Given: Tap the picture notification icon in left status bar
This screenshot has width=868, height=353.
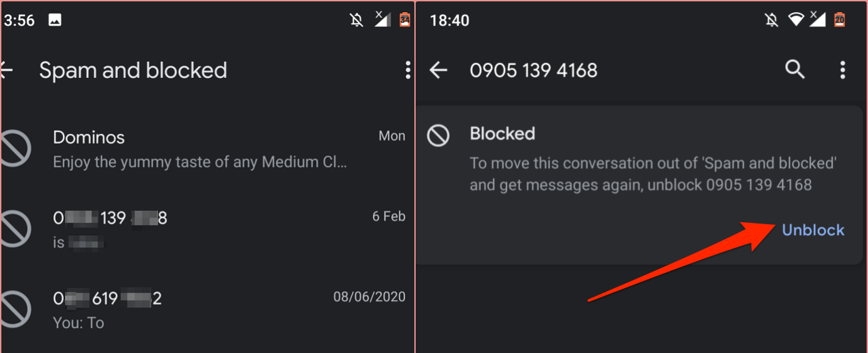Looking at the screenshot, I should [55, 20].
